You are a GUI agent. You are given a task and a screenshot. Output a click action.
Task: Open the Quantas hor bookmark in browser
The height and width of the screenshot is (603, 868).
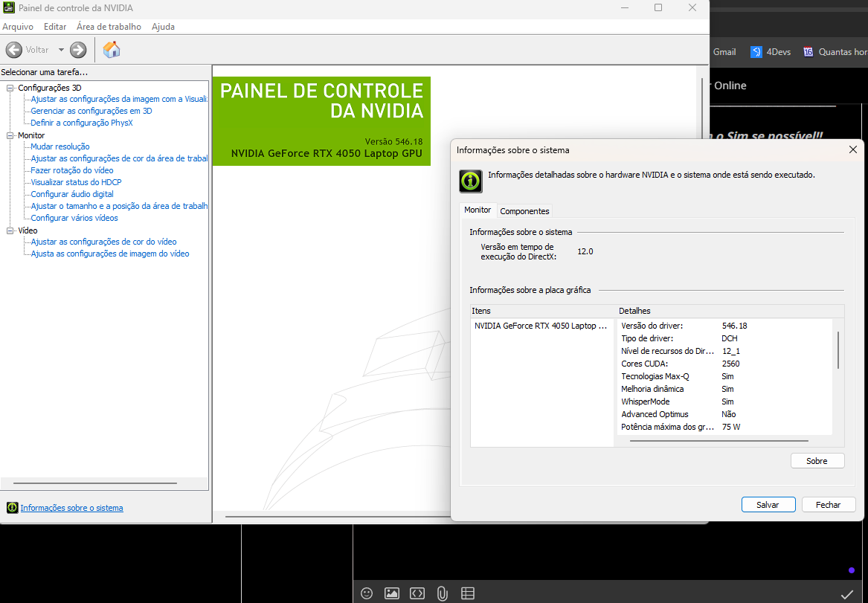[x=835, y=52]
